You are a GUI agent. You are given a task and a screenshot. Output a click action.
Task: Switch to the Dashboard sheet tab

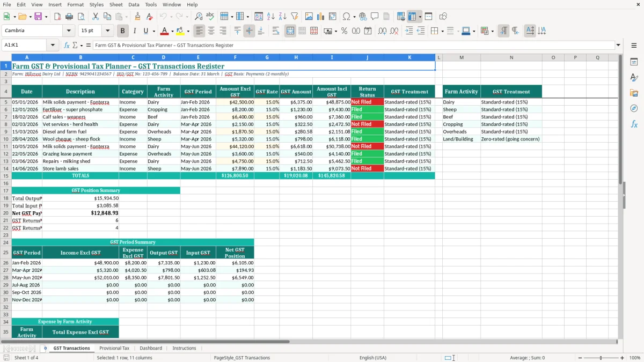click(x=151, y=348)
